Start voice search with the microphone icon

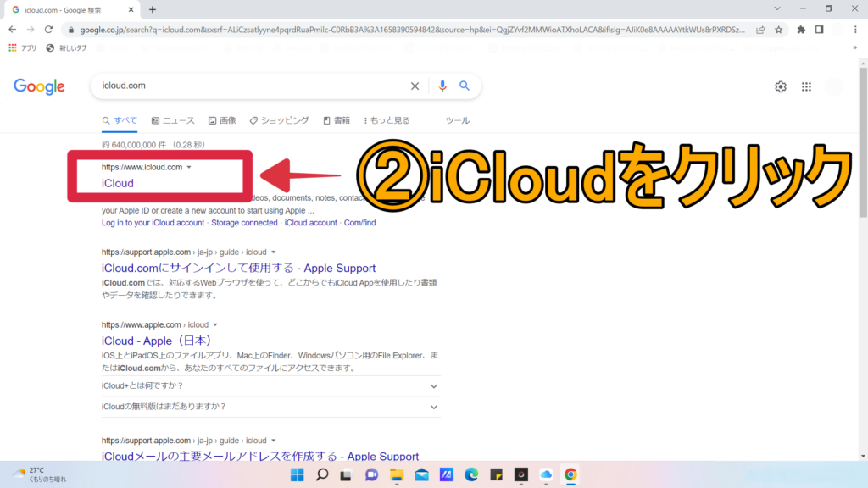(442, 86)
